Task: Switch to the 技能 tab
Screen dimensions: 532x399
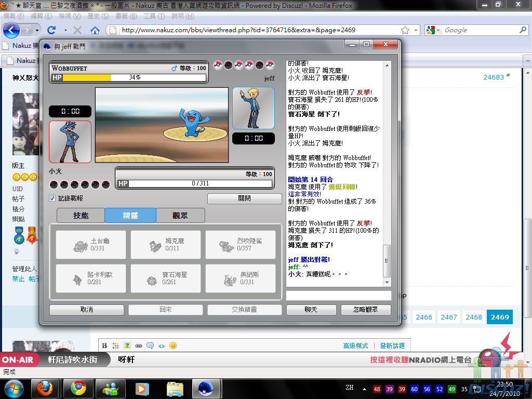Action: (x=81, y=216)
